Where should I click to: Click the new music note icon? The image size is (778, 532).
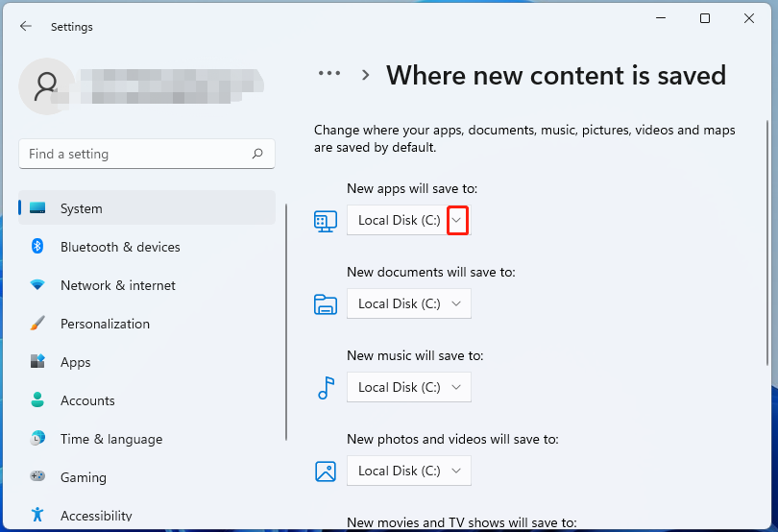[x=326, y=388]
